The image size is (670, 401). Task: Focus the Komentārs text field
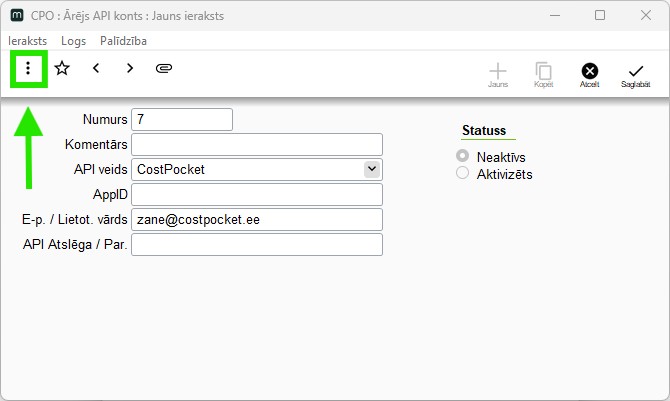tap(257, 144)
